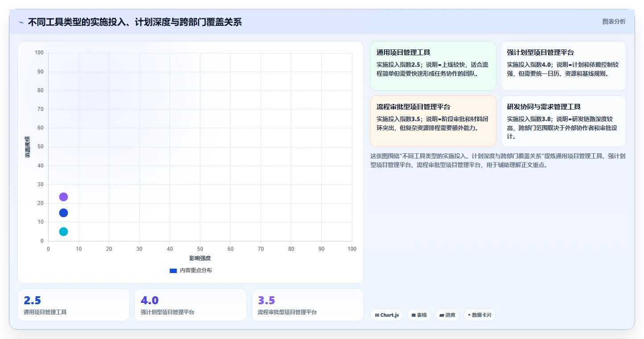Click the 实施投入指数2.5 description text
644x339 pixels.
432,69
